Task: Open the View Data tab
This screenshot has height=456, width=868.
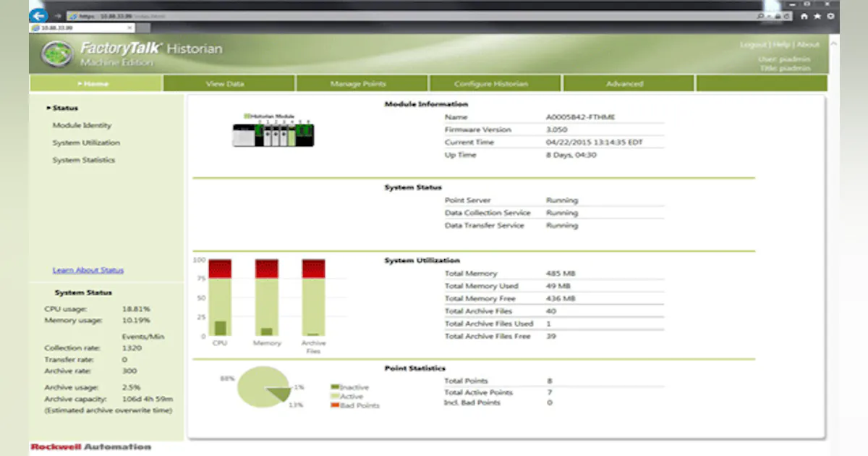Action: (x=229, y=84)
